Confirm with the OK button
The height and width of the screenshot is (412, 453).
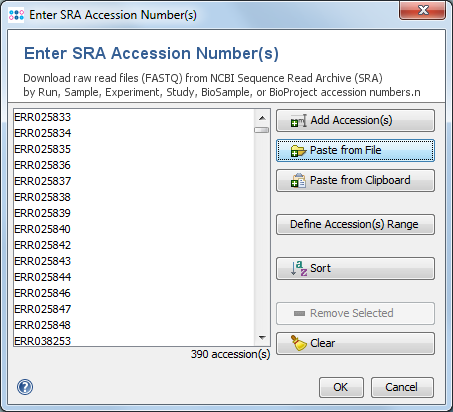341,387
